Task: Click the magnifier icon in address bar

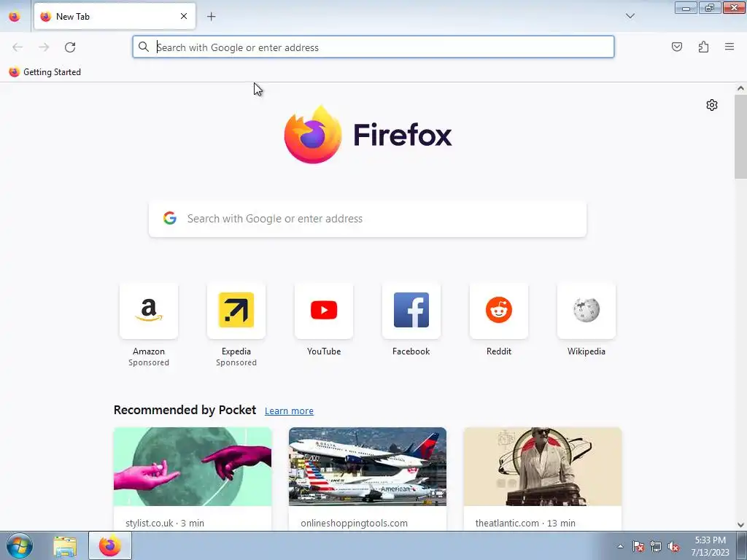Action: click(x=144, y=47)
